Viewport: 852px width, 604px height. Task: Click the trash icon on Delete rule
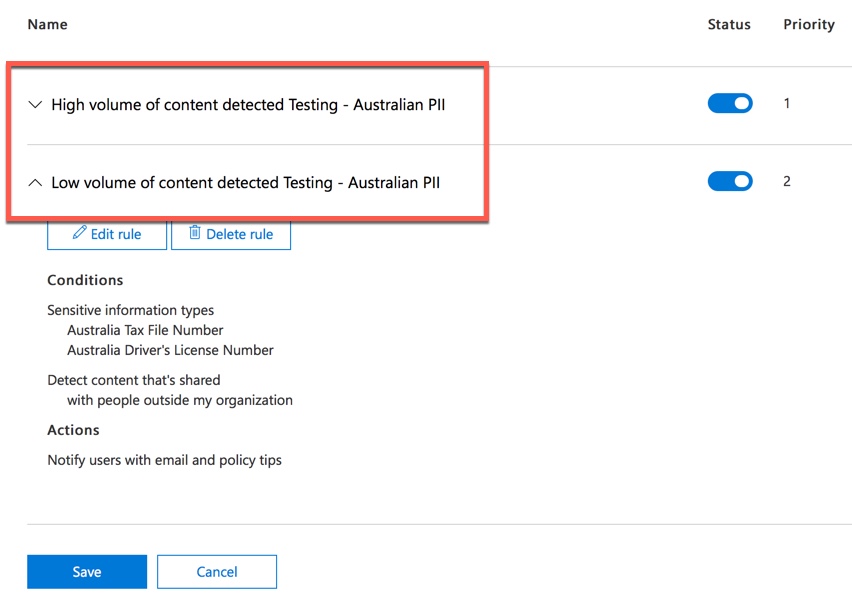[194, 234]
